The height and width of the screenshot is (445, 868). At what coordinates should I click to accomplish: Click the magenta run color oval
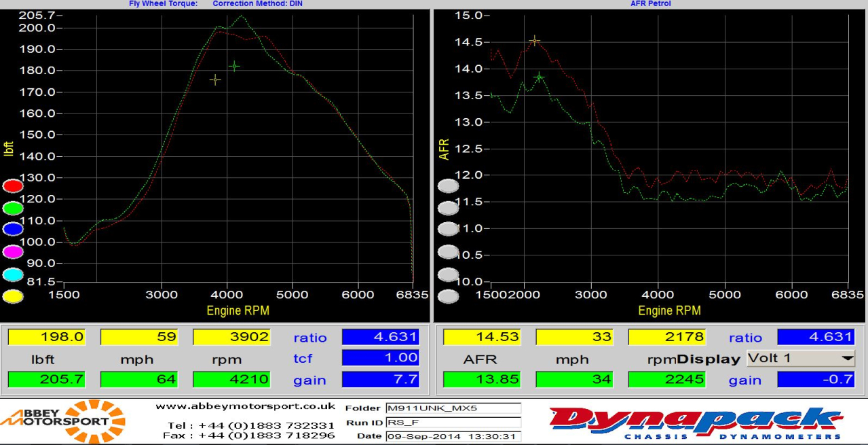click(x=13, y=252)
